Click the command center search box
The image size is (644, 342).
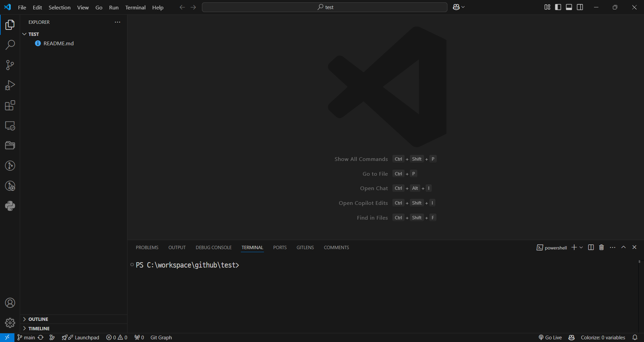click(x=324, y=7)
